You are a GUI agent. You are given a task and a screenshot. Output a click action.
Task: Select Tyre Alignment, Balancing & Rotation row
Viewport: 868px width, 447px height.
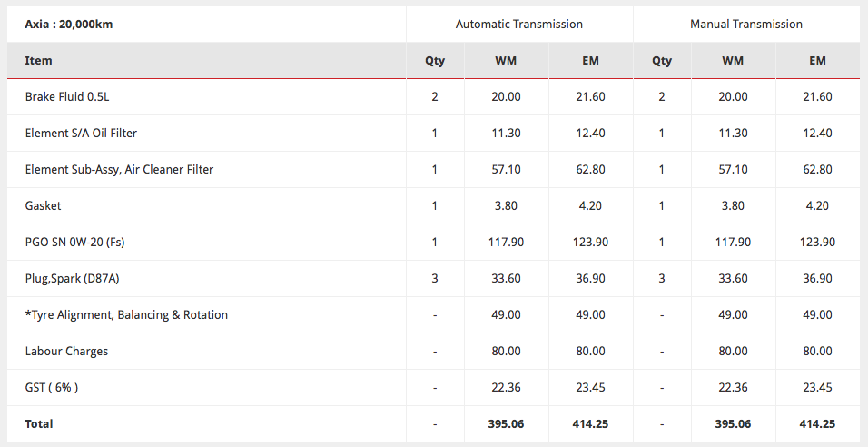[x=126, y=315]
